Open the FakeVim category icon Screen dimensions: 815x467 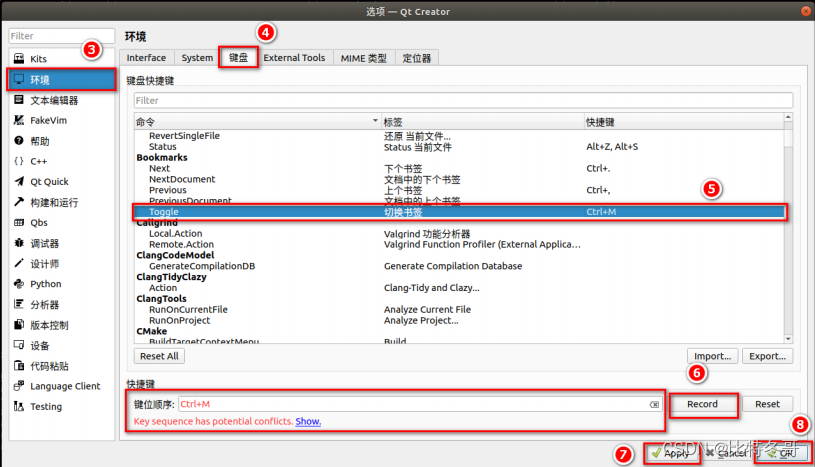(19, 120)
